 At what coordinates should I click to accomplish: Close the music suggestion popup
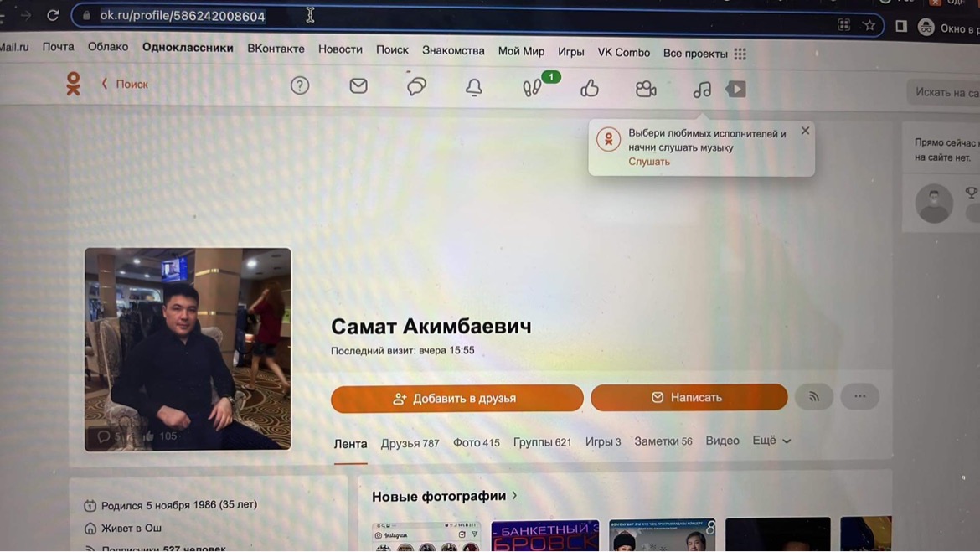click(805, 131)
